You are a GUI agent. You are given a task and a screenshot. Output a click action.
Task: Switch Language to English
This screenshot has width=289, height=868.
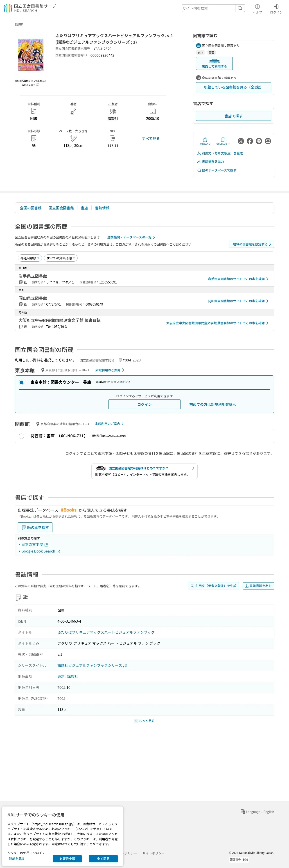pyautogui.click(x=257, y=812)
